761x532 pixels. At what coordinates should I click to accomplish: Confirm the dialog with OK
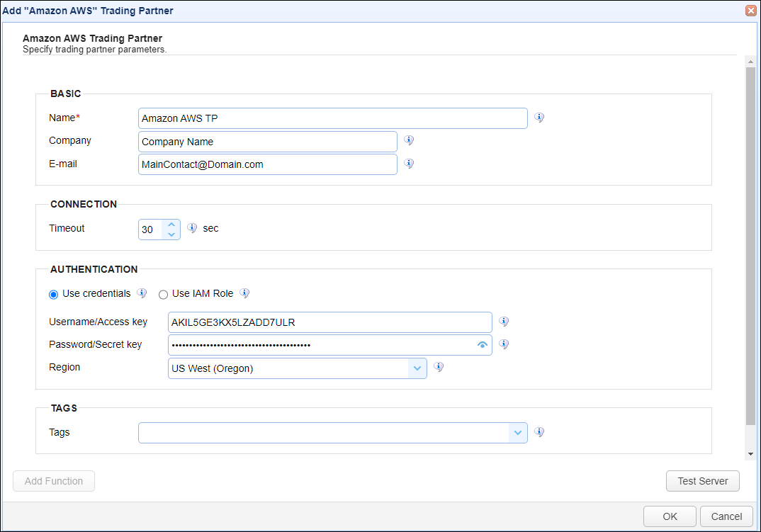[x=670, y=516]
